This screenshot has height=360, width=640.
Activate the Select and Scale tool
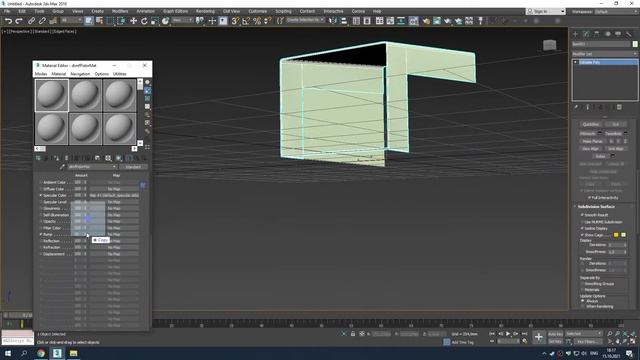[155, 20]
